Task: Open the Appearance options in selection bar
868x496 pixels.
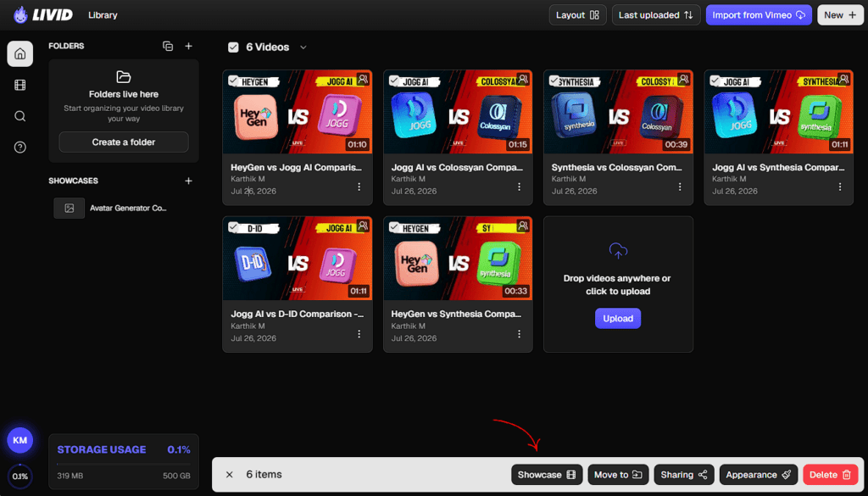Action: click(759, 475)
